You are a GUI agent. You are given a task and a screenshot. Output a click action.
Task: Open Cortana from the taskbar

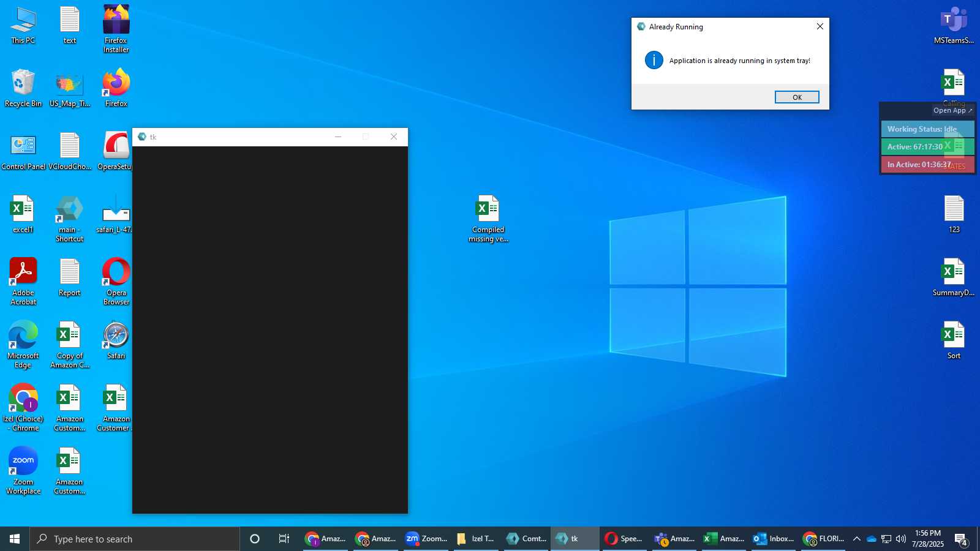(x=255, y=539)
